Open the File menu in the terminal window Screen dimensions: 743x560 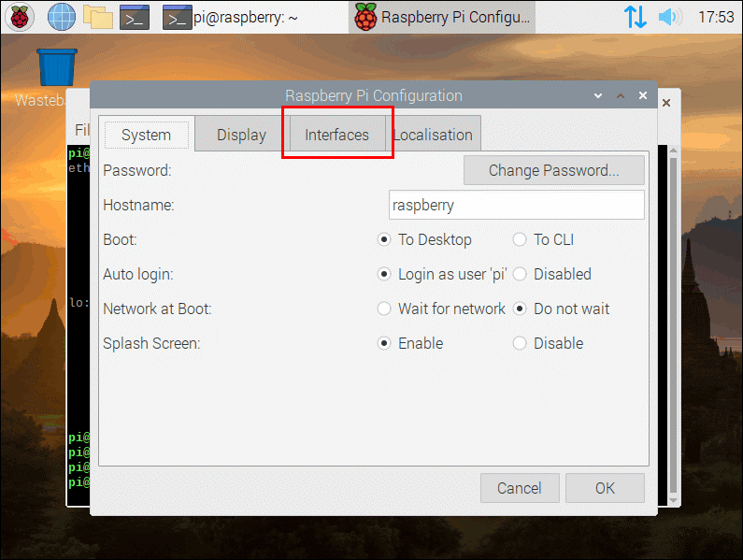coord(81,129)
